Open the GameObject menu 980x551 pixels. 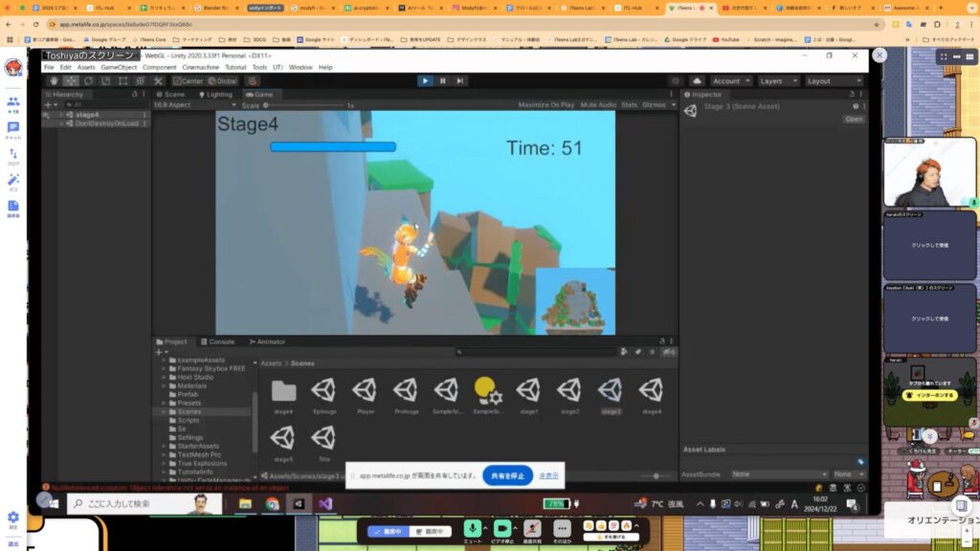pos(118,68)
